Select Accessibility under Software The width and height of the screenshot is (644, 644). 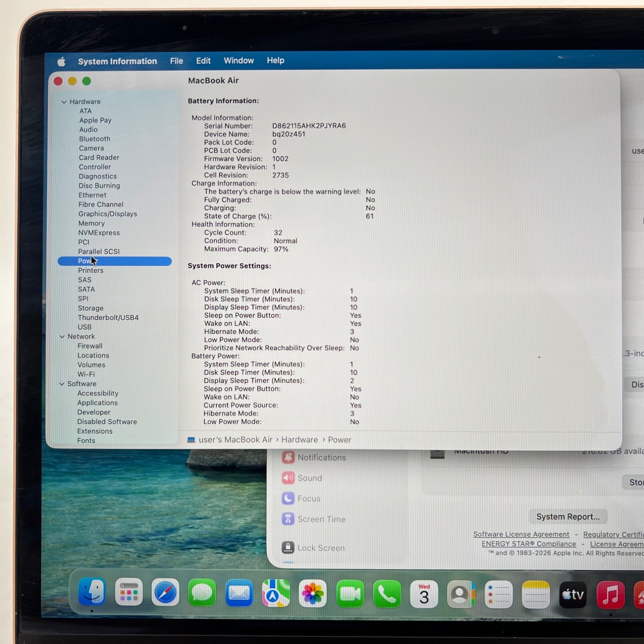[98, 393]
